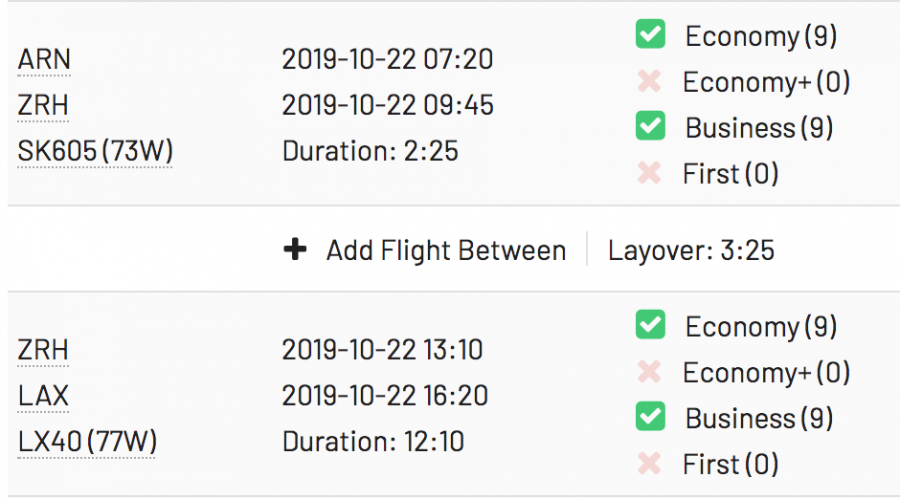
Task: Select ZRH departure airport of flight LX40
Action: (x=44, y=351)
